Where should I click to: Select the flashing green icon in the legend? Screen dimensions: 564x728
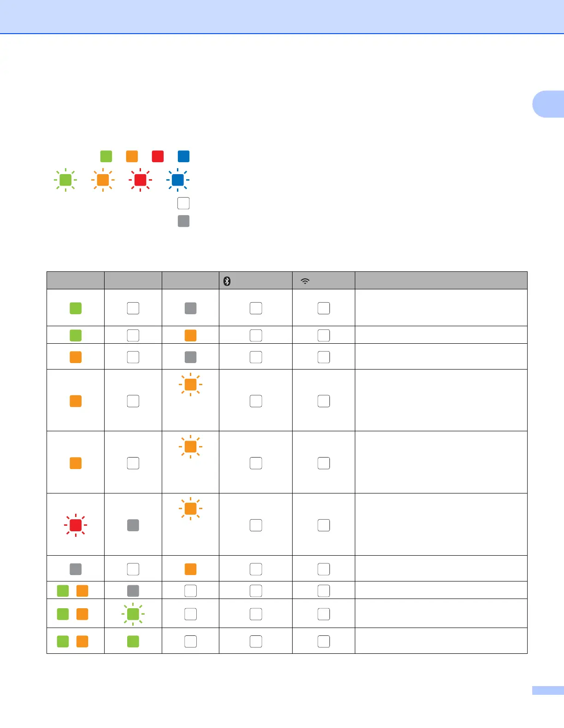point(65,180)
